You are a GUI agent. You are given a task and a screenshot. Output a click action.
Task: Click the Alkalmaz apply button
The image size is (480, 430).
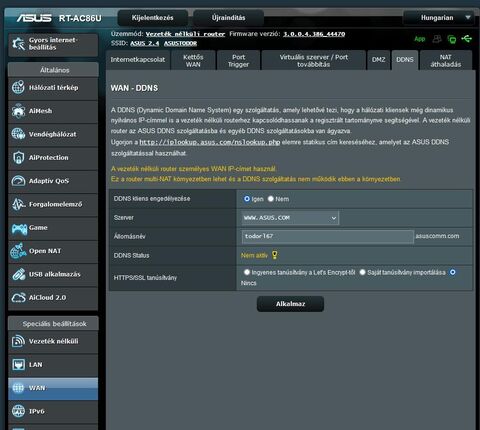[x=290, y=304]
